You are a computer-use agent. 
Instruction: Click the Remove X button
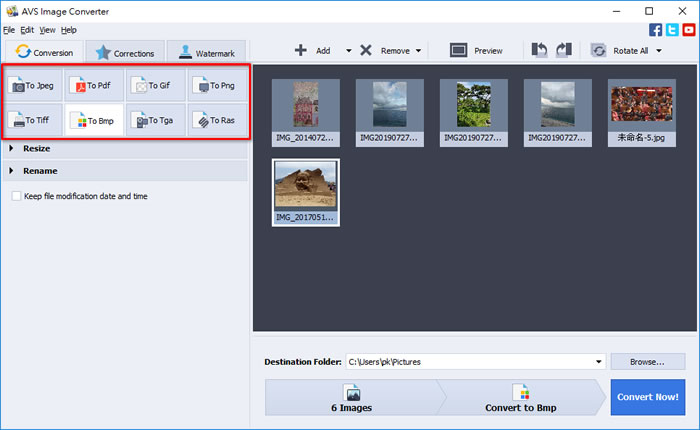coord(385,50)
